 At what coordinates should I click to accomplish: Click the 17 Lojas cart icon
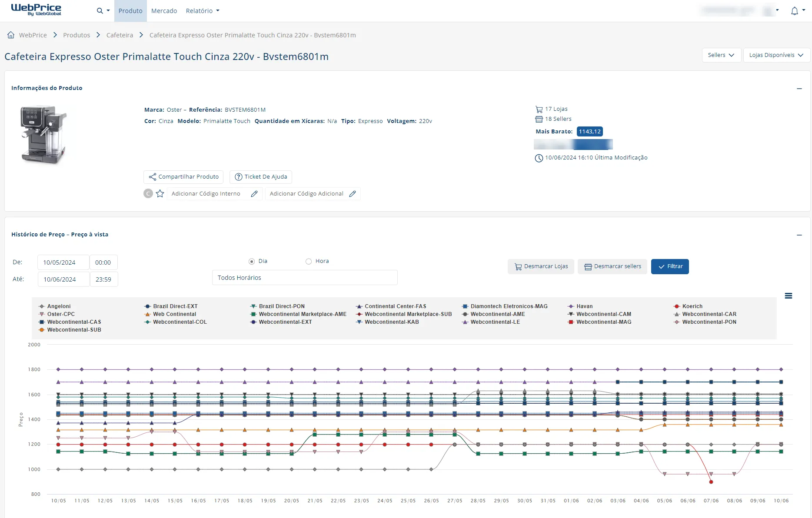[539, 110]
